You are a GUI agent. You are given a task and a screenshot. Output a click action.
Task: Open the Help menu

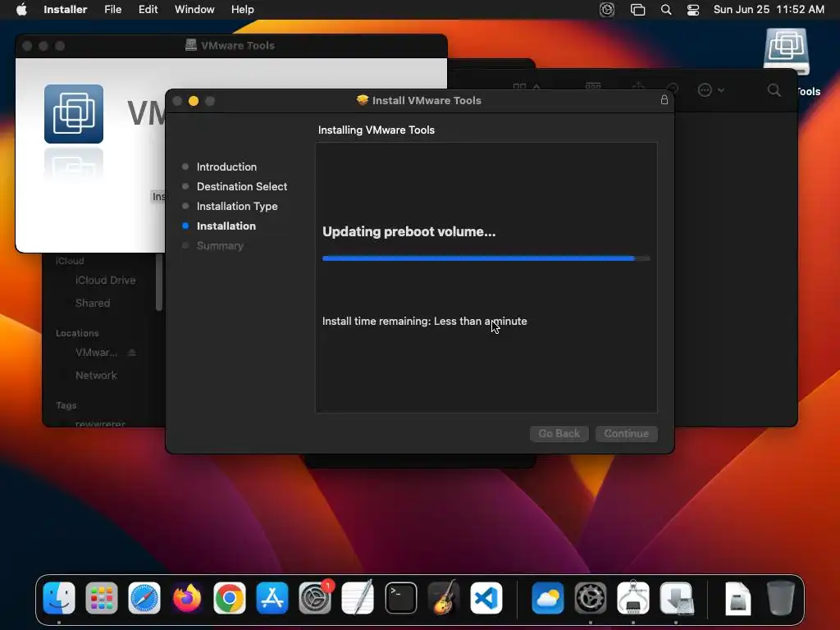243,10
